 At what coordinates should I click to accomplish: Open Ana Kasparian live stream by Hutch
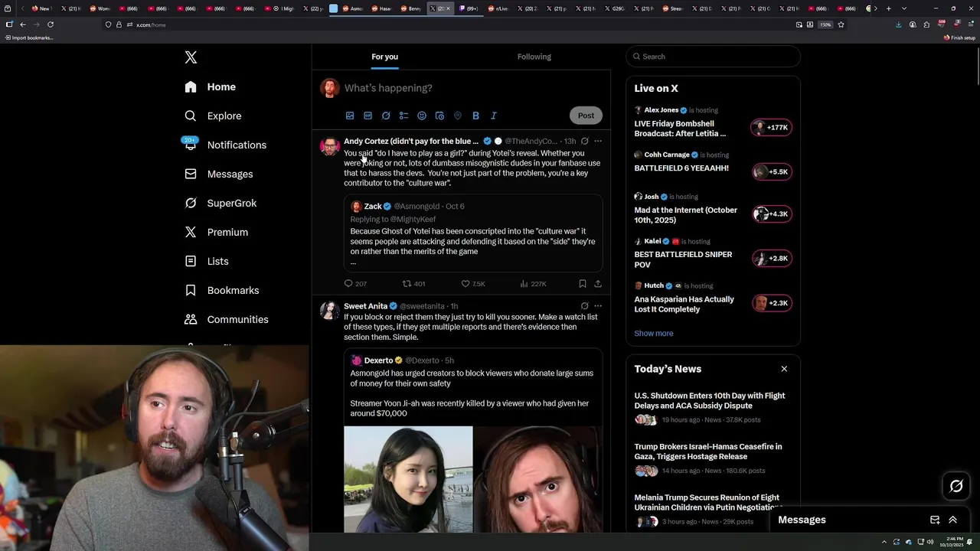pos(713,298)
